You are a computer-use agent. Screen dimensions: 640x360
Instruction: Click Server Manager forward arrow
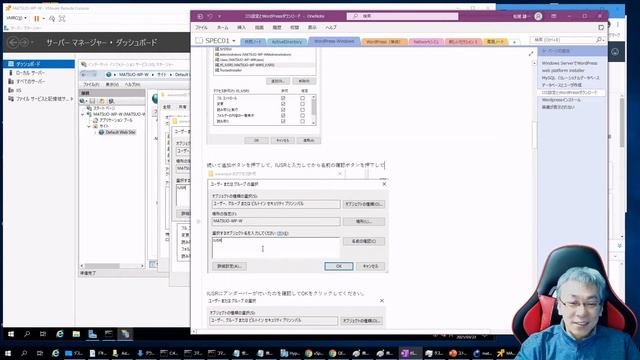[24, 42]
